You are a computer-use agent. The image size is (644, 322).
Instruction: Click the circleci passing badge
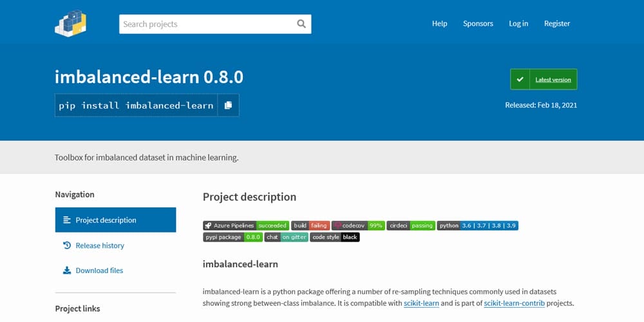pos(411,225)
